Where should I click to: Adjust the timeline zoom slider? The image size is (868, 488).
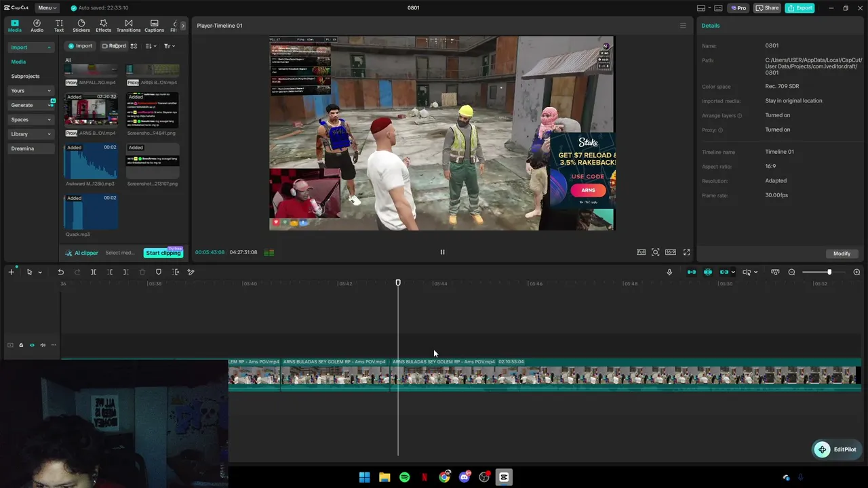(829, 272)
